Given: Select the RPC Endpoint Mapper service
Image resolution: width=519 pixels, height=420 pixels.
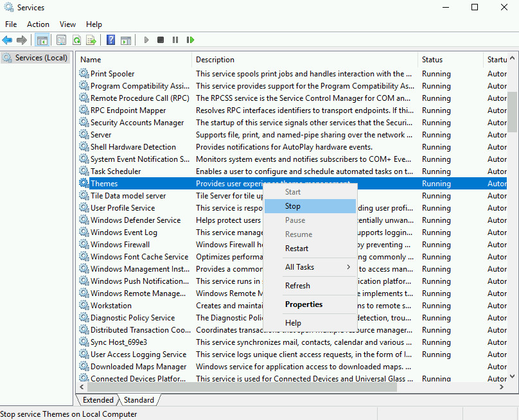Looking at the screenshot, I should coord(292,110).
